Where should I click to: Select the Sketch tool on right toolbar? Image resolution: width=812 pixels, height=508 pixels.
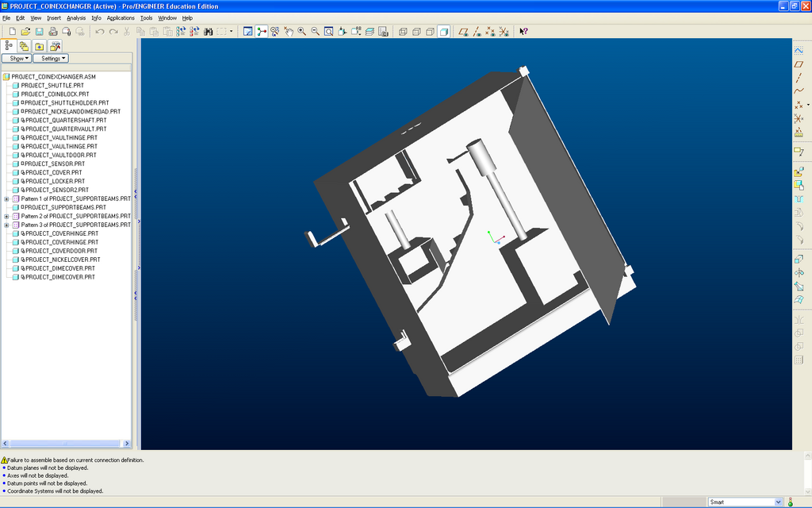pos(799,51)
